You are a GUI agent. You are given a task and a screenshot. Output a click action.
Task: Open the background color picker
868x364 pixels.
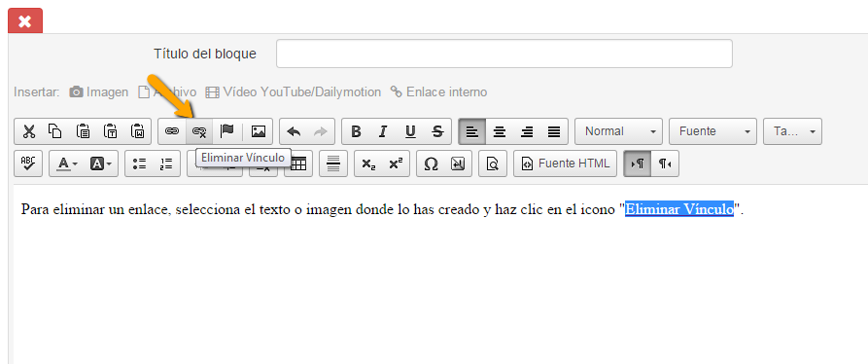point(101,164)
